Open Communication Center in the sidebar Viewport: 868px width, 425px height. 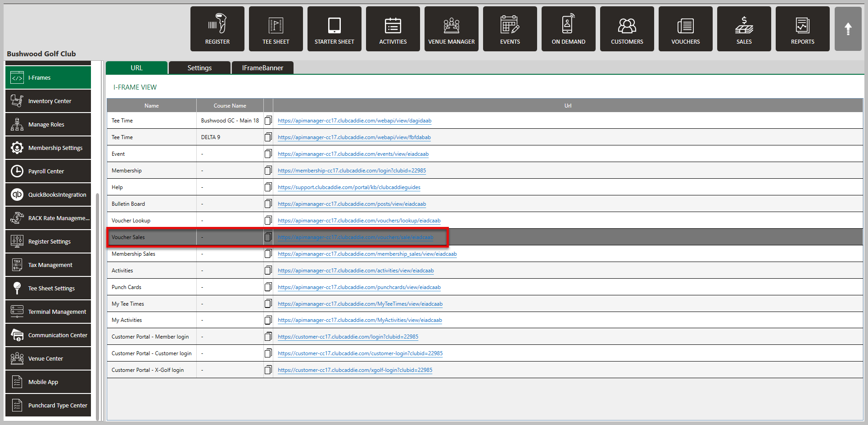coord(48,335)
